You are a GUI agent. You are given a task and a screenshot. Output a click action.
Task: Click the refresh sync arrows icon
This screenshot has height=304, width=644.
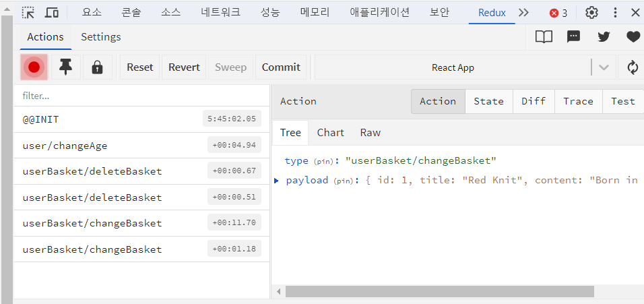[x=633, y=67]
